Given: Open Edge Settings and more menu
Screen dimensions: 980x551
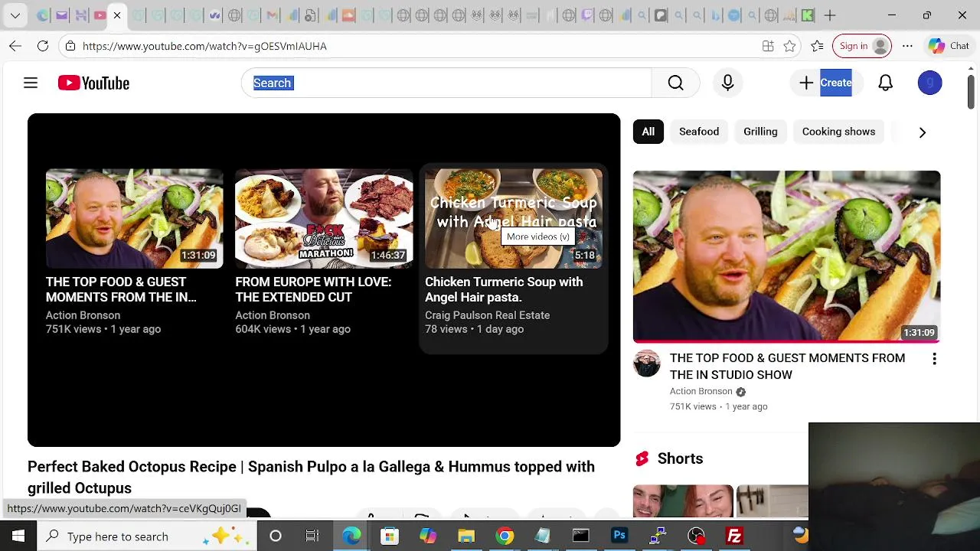Looking at the screenshot, I should click(x=907, y=46).
